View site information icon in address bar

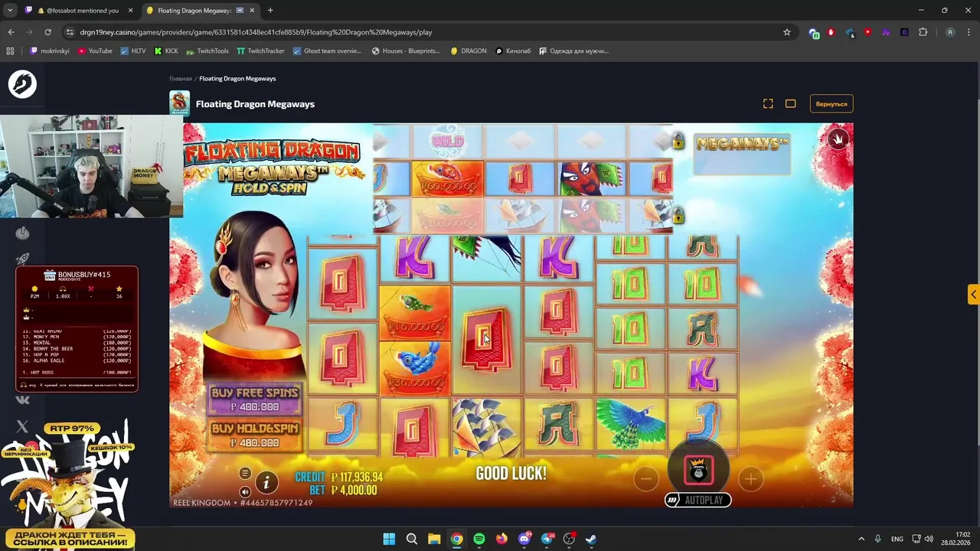coord(70,32)
